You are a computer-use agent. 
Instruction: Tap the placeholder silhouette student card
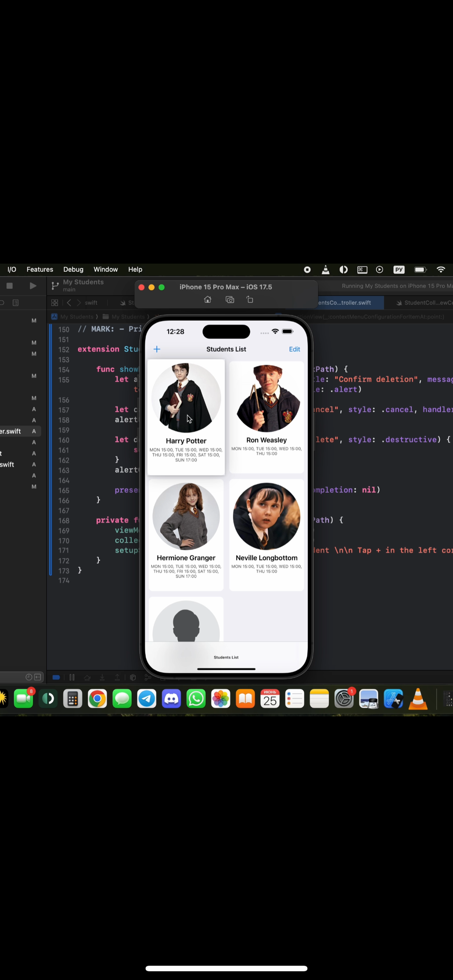(x=186, y=619)
